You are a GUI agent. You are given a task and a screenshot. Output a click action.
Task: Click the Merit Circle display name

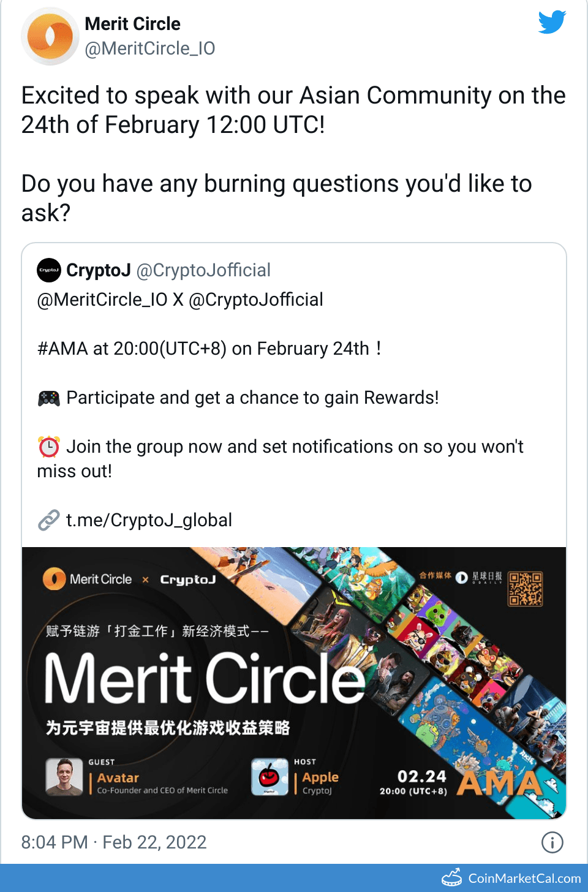coord(132,24)
